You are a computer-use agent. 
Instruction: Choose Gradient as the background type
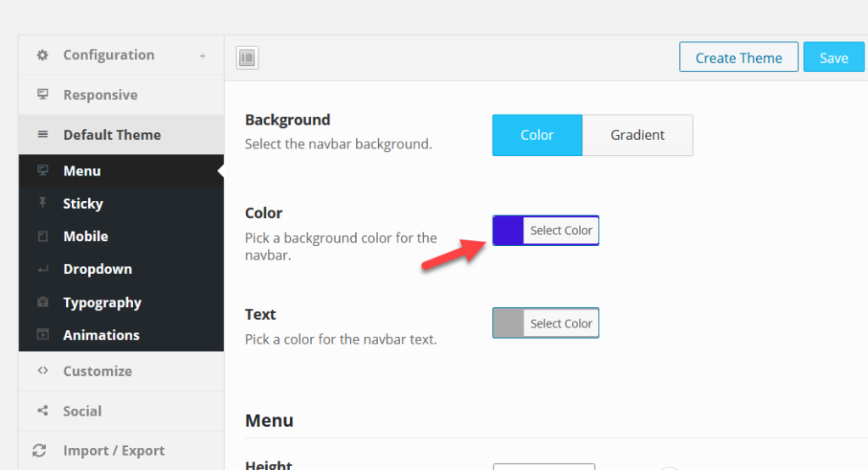(637, 135)
